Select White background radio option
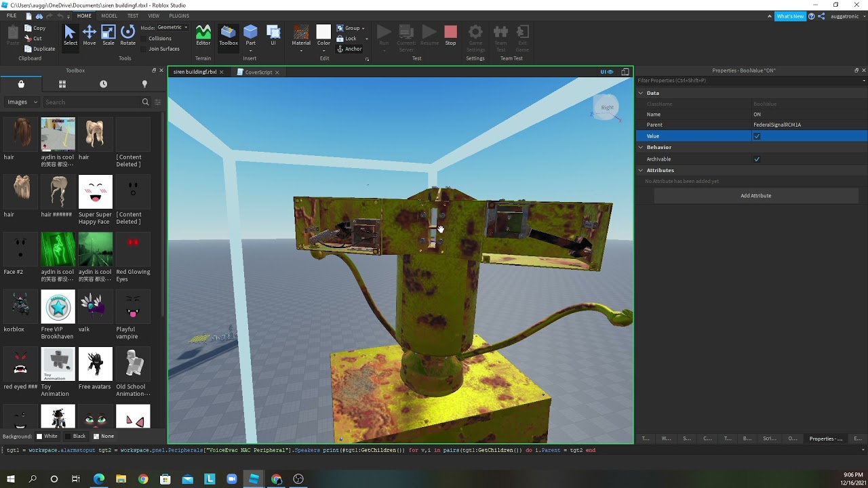 [x=47, y=436]
